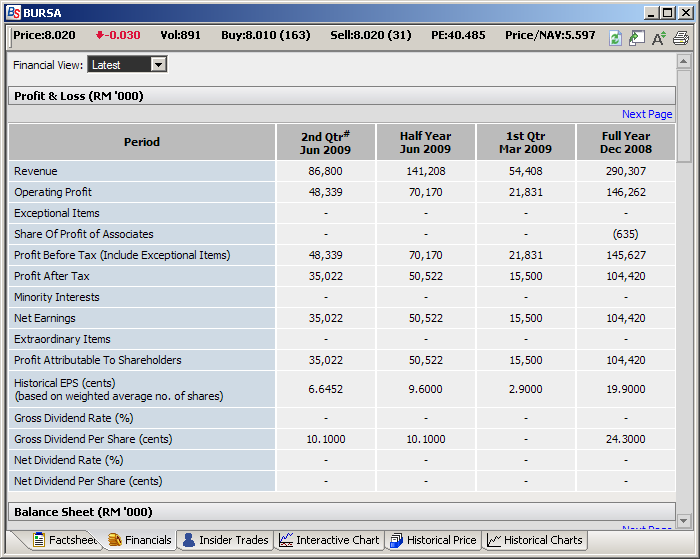Open the Insider Trades tab
700x559 pixels.
coord(225,540)
